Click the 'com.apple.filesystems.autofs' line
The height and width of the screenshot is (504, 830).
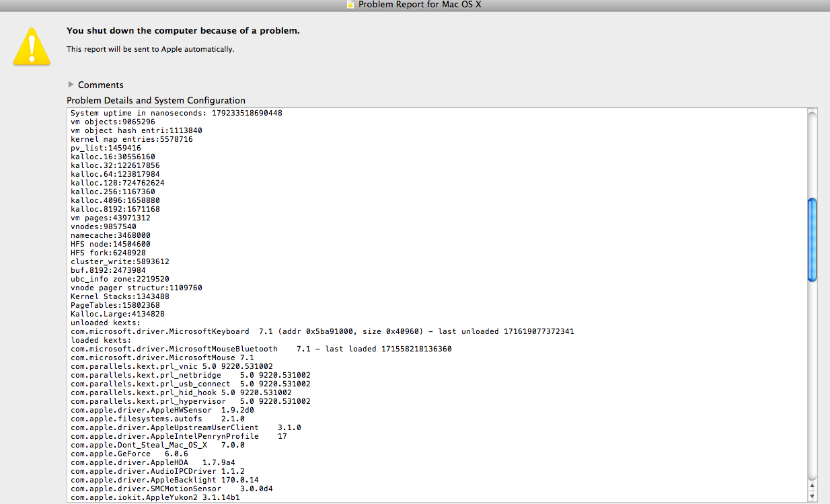tap(157, 419)
